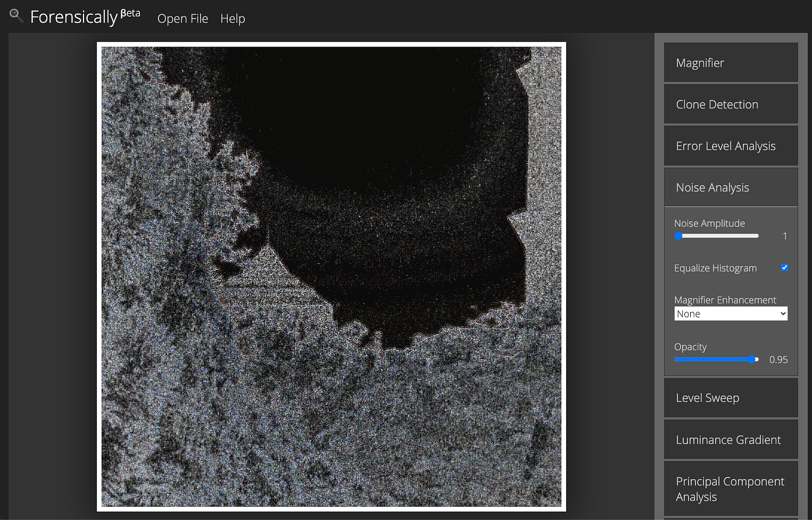Screen dimensions: 812x520
Task: Open the Level Sweep tool
Action: 730,397
